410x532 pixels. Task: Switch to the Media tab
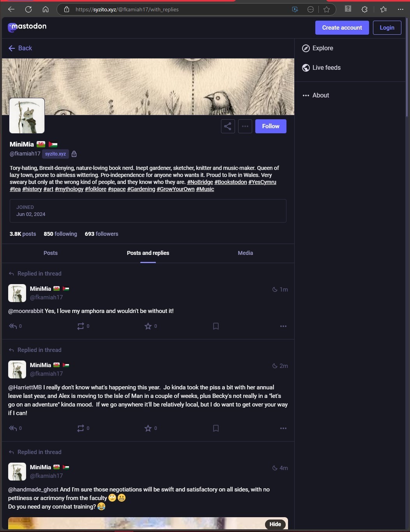[246, 253]
